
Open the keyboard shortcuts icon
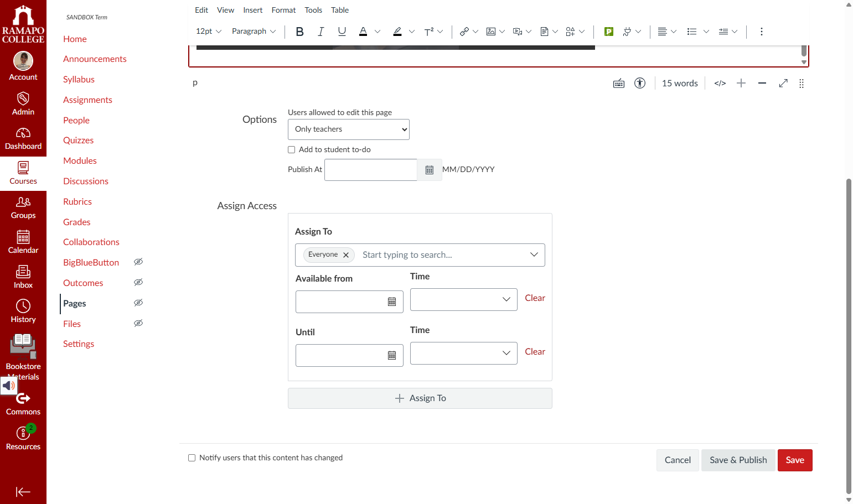point(619,84)
